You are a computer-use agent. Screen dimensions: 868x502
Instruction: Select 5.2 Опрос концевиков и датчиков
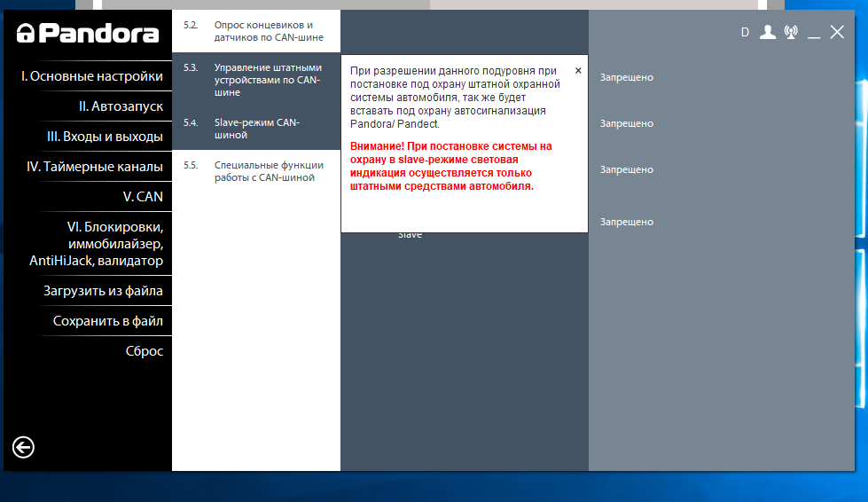(255, 31)
